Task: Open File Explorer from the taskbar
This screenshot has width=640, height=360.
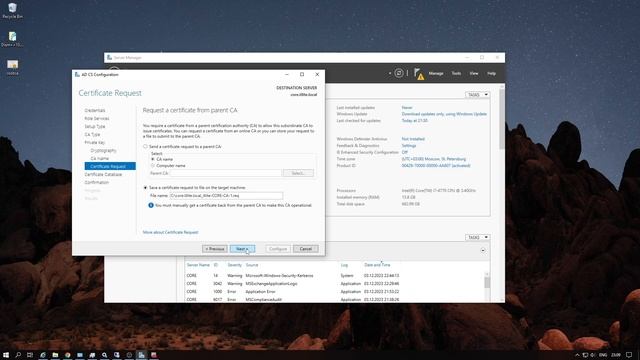Action: point(55,355)
